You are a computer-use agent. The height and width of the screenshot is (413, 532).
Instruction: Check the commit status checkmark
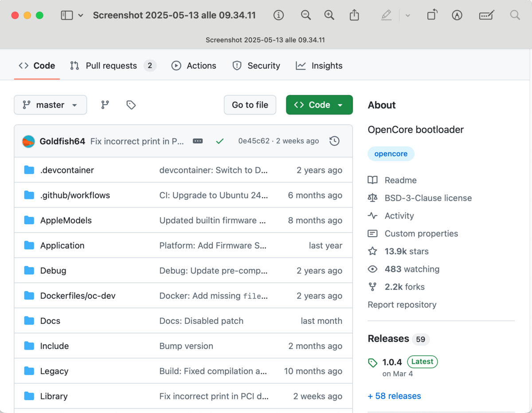click(x=220, y=141)
